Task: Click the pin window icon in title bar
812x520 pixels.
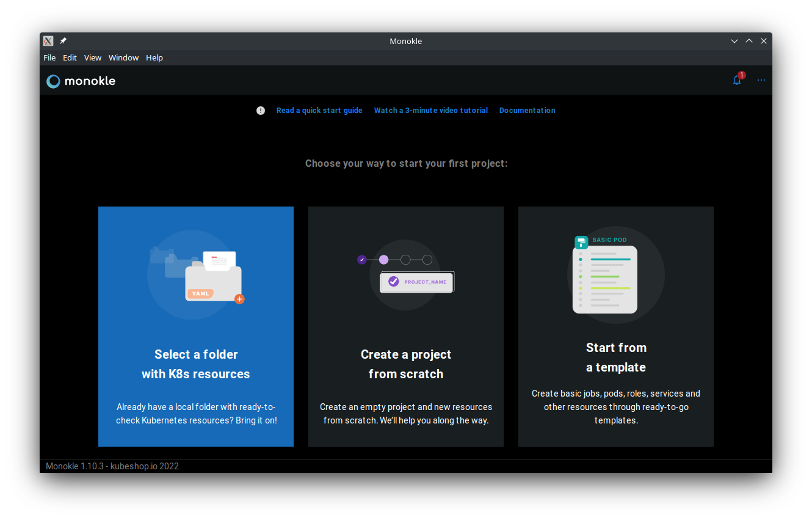Action: (63, 41)
